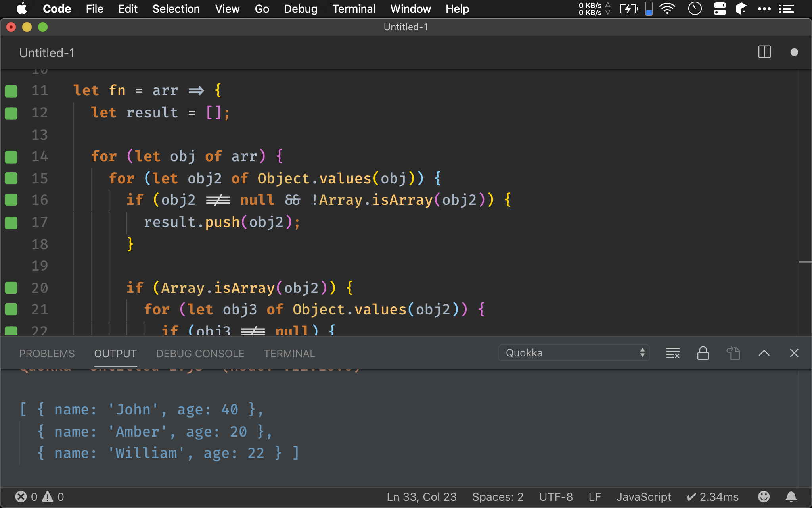This screenshot has width=812, height=508.
Task: Open the Terminal menu
Action: click(354, 9)
